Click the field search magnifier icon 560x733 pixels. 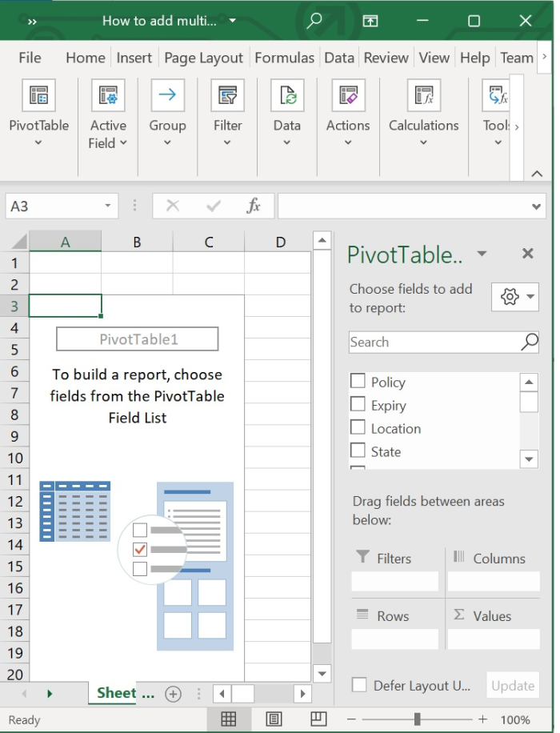[x=529, y=342]
